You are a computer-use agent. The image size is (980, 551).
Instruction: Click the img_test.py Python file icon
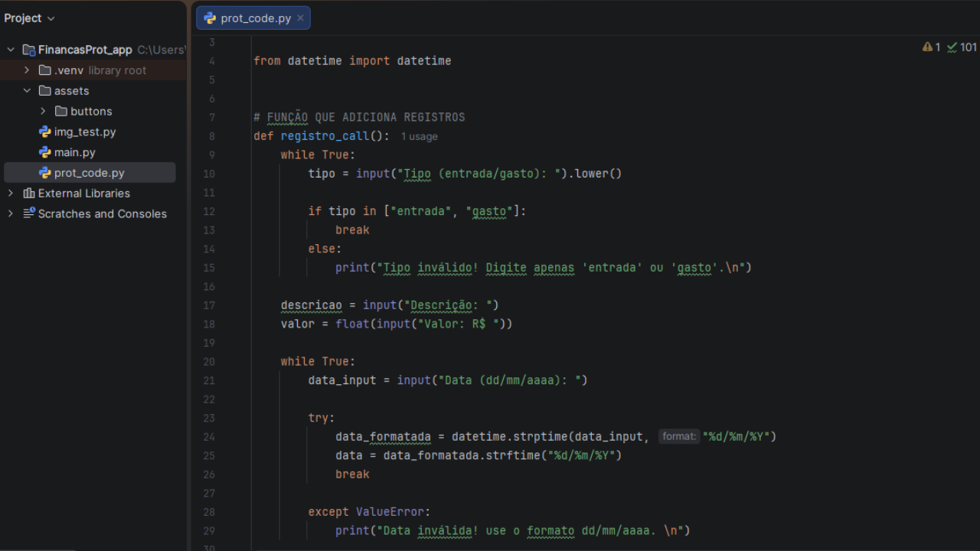[x=45, y=132]
